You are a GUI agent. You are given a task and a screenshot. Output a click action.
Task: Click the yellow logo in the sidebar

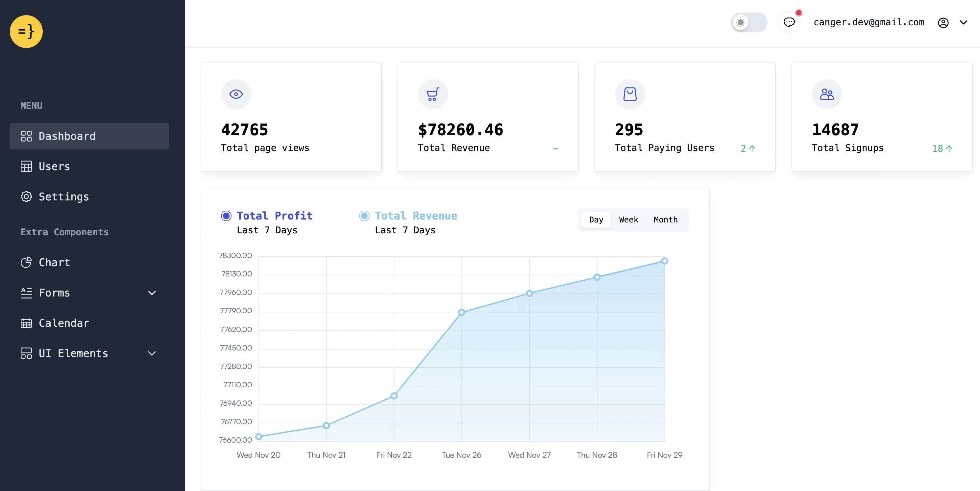[x=26, y=32]
